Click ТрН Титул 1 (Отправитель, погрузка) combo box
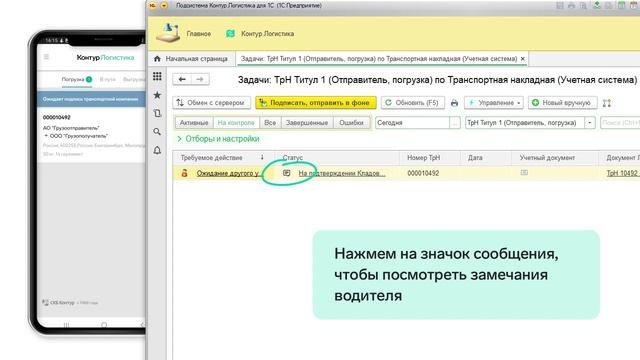640x360 pixels. (x=525, y=122)
